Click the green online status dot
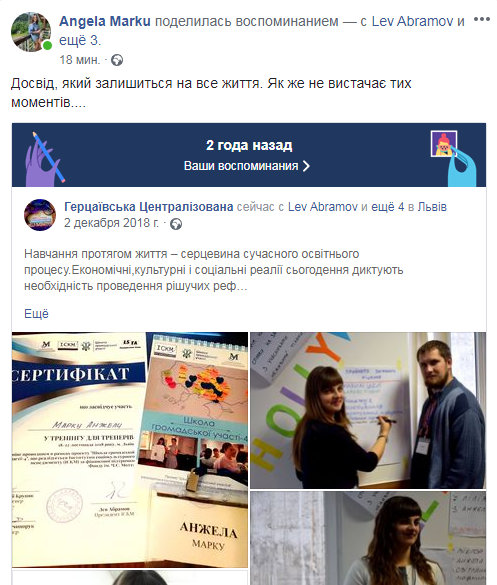The height and width of the screenshot is (585, 497). click(47, 46)
